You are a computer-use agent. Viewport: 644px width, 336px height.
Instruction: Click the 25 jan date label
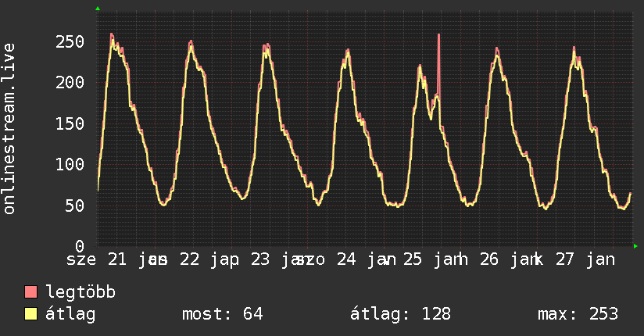click(x=435, y=259)
